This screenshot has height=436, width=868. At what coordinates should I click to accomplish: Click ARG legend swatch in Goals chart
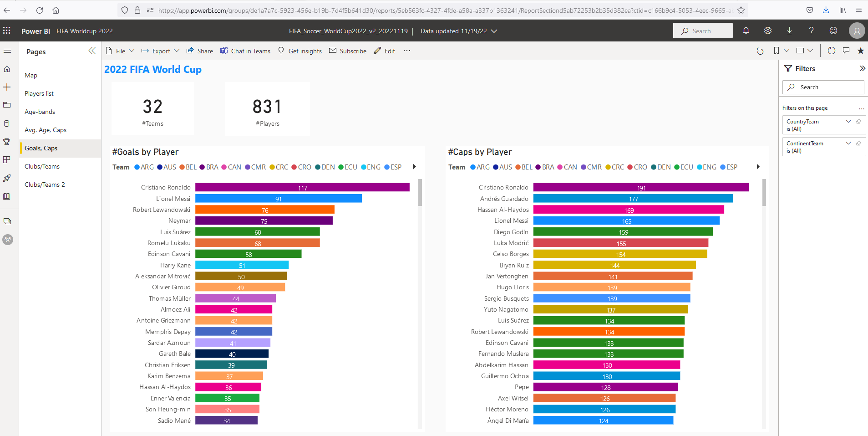pos(137,167)
